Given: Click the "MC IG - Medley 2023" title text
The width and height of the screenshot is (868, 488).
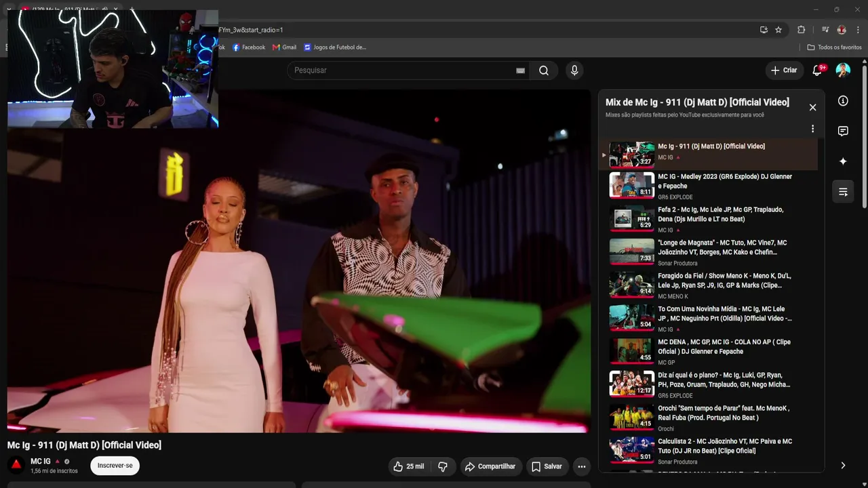Looking at the screenshot, I should (x=725, y=181).
